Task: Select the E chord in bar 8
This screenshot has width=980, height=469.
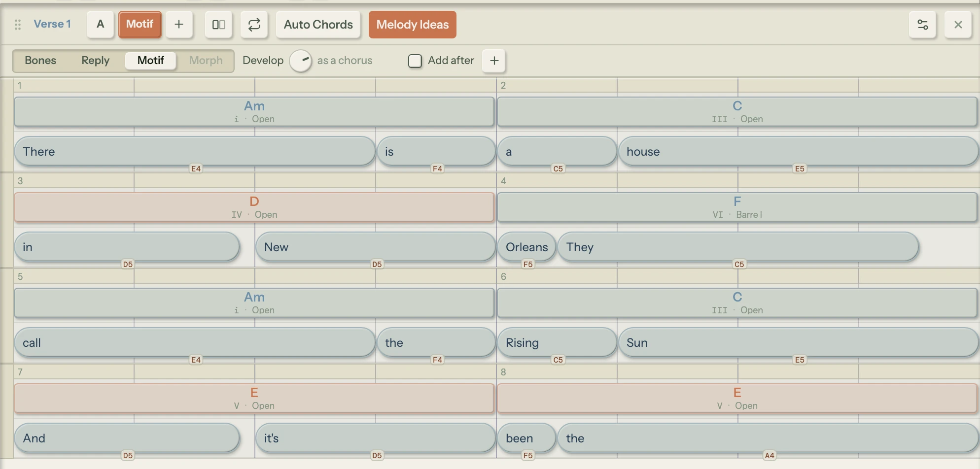Action: click(x=737, y=398)
